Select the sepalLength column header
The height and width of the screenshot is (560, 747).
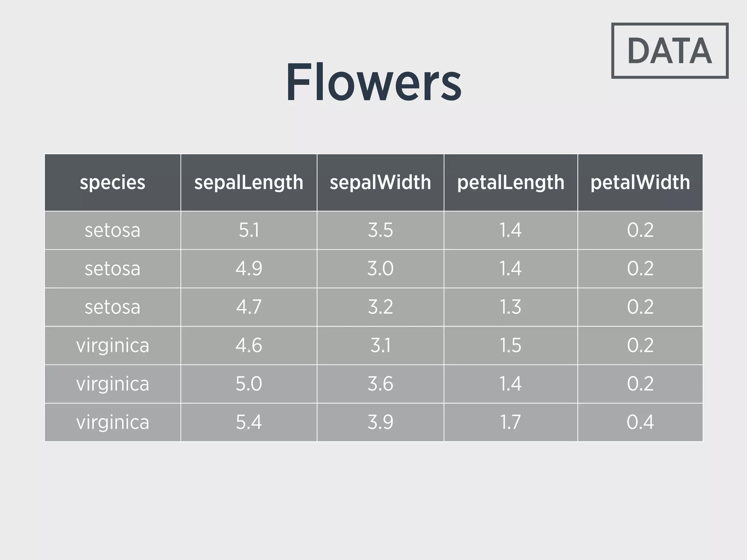pos(249,182)
